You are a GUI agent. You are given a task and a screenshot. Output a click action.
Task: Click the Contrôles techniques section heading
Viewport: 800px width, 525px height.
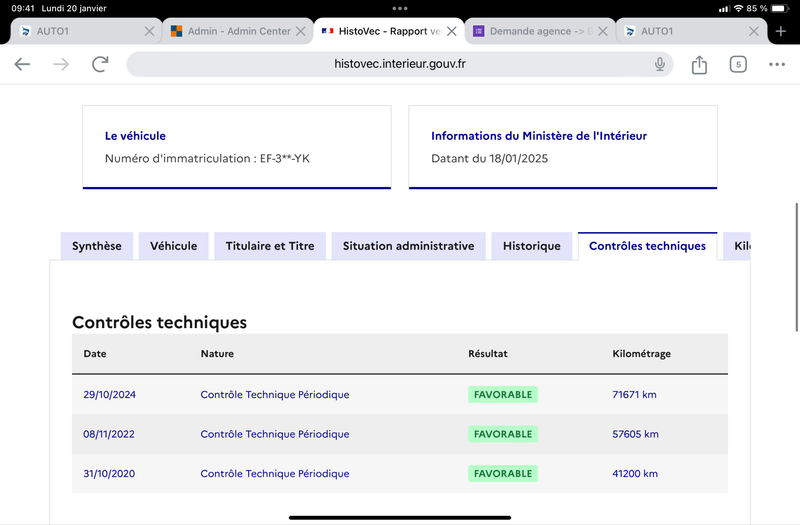pyautogui.click(x=159, y=322)
